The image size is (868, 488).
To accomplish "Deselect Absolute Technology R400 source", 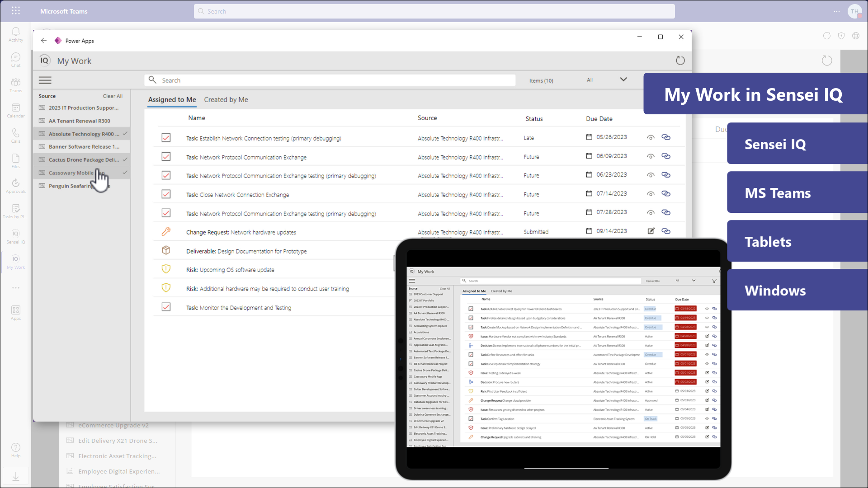I will click(x=82, y=134).
